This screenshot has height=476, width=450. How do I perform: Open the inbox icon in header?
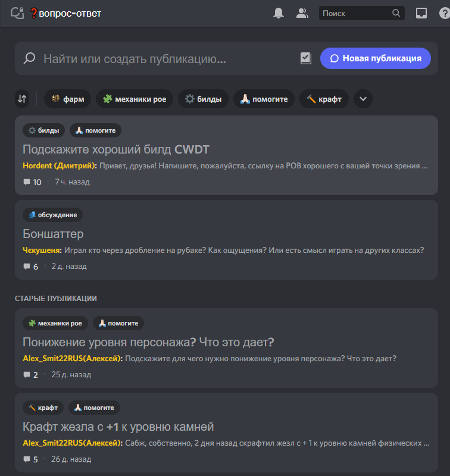coord(421,13)
